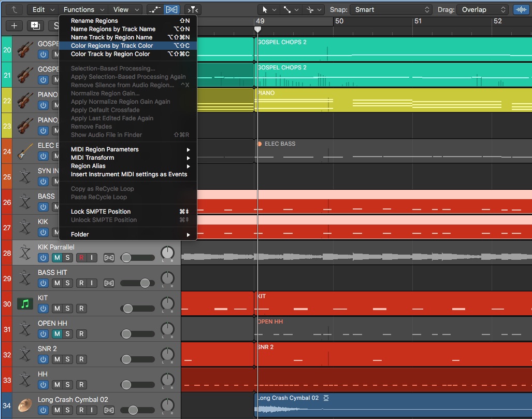
Task: Click the Flex show/hide toolbar icon
Action: coord(171,9)
